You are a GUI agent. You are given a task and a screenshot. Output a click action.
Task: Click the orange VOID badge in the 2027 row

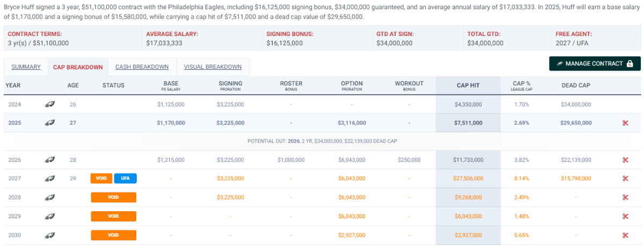(x=101, y=178)
